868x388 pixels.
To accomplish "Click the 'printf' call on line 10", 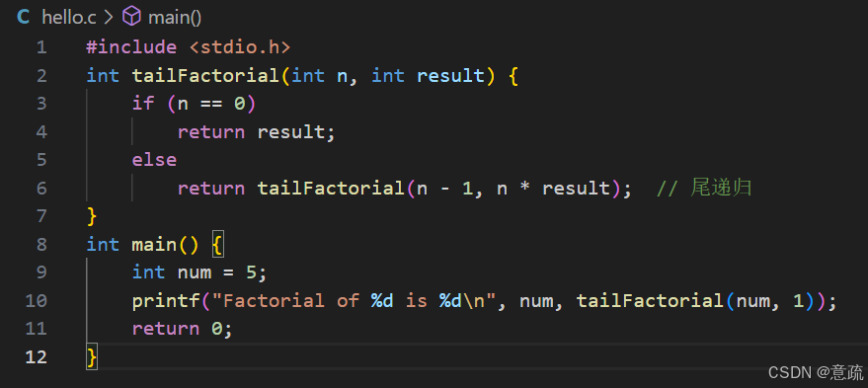I will pyautogui.click(x=166, y=300).
